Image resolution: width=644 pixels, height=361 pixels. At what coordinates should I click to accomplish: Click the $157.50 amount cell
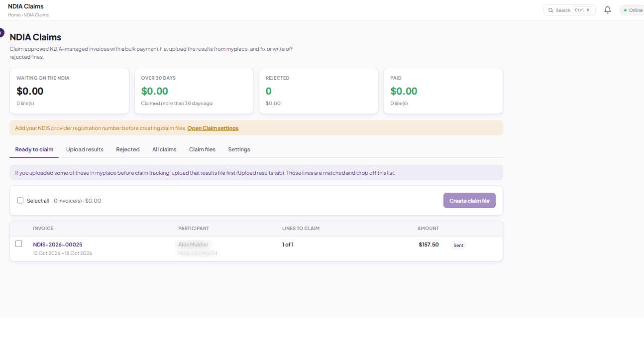pyautogui.click(x=429, y=244)
